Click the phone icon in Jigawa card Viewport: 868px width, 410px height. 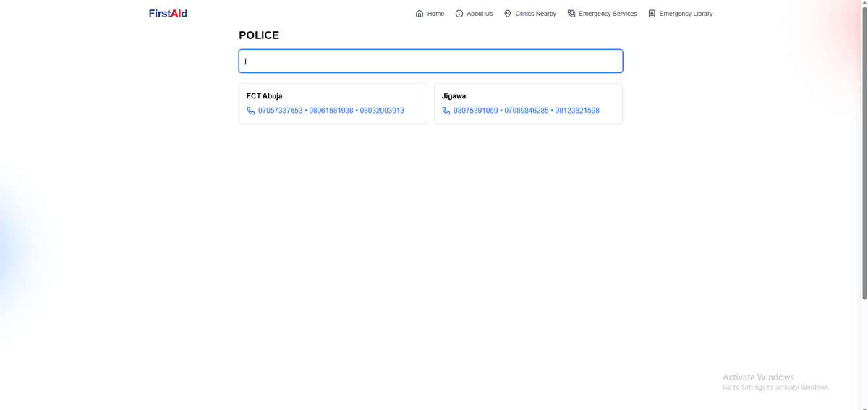(x=446, y=111)
